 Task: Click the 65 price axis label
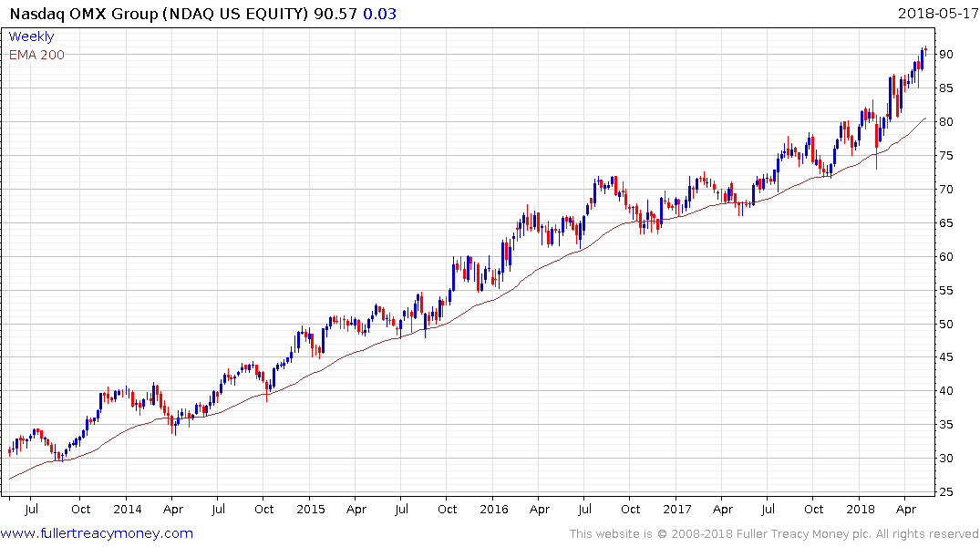coord(946,223)
